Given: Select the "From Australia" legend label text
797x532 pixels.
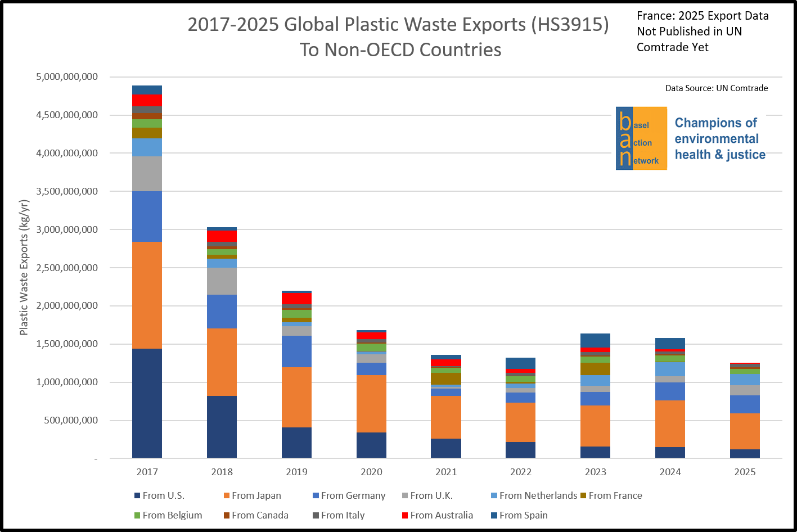Looking at the screenshot, I should pos(442,515).
